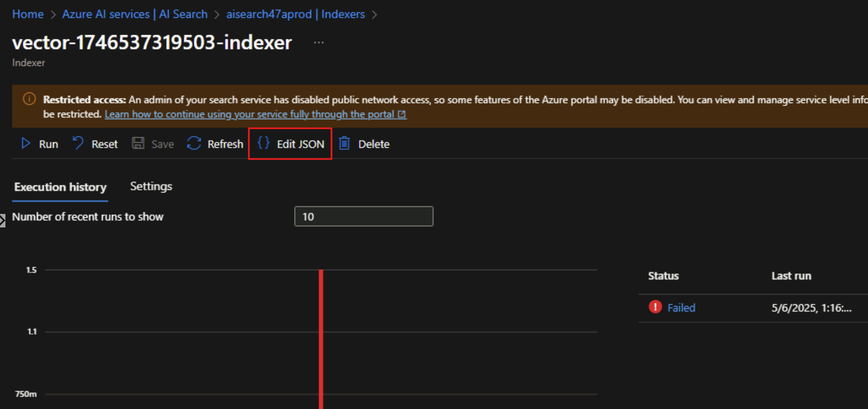The image size is (868, 409).
Task: Click the Refresh circular arrows icon
Action: (194, 143)
